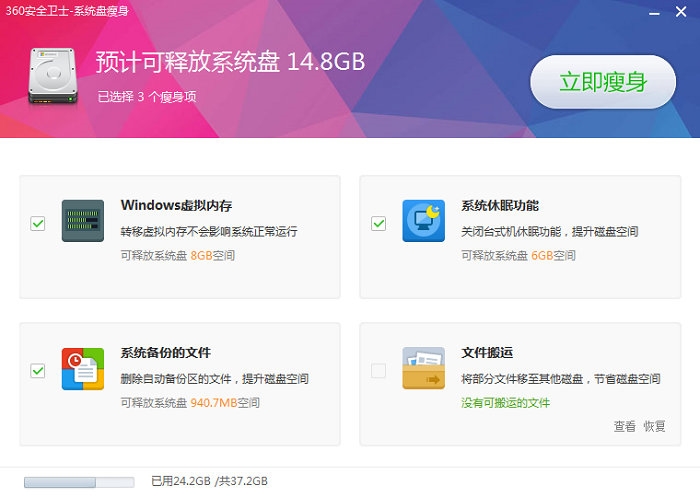Click the 系统备份的文件 heading
The height and width of the screenshot is (497, 700).
166,353
